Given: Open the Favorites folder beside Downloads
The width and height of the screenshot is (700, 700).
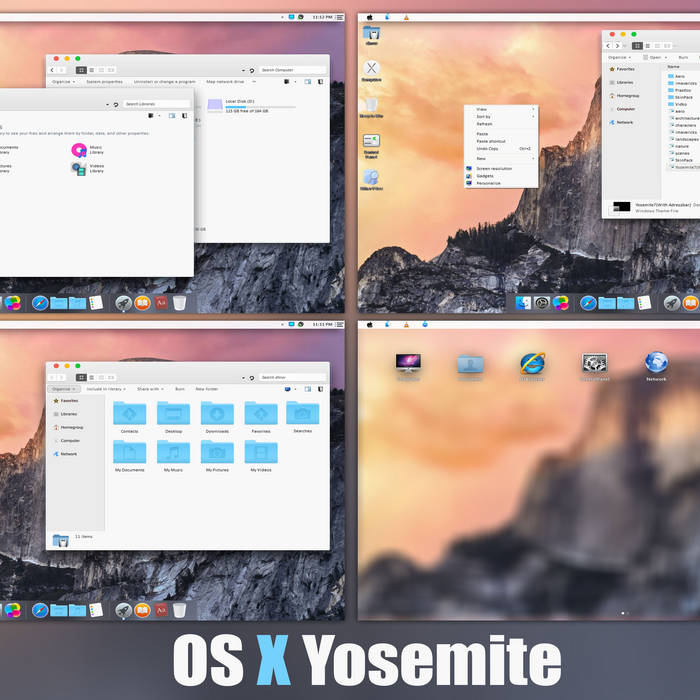Looking at the screenshot, I should pyautogui.click(x=261, y=413).
